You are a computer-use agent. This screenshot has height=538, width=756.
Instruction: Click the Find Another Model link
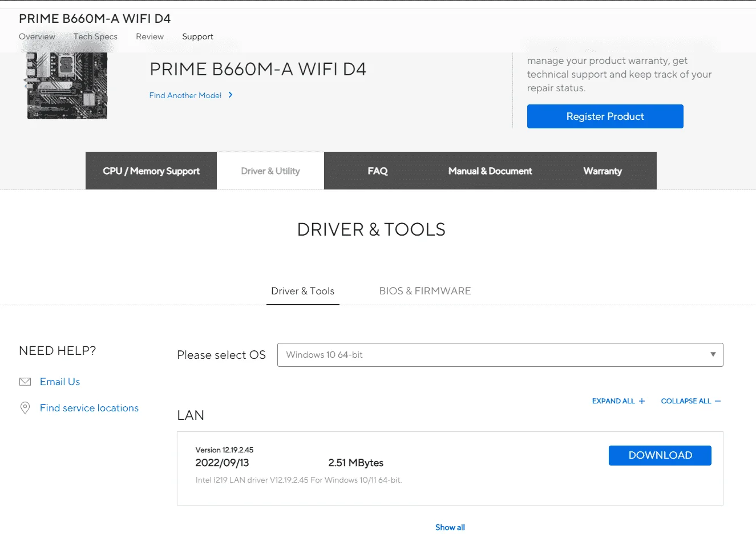(185, 95)
